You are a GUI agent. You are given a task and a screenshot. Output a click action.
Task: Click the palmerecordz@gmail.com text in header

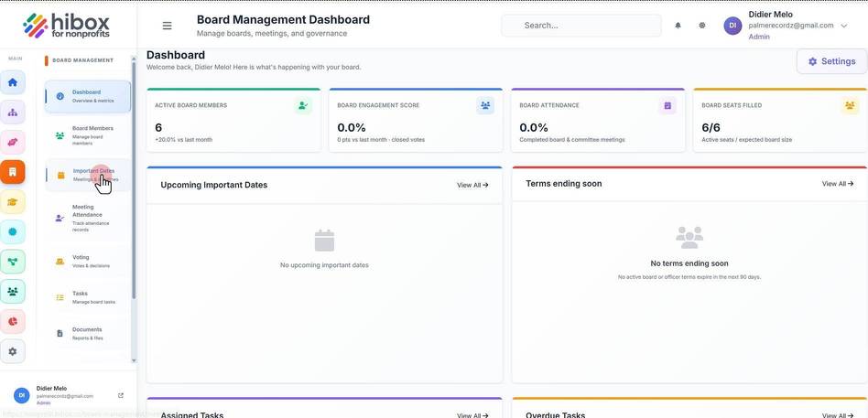point(790,26)
